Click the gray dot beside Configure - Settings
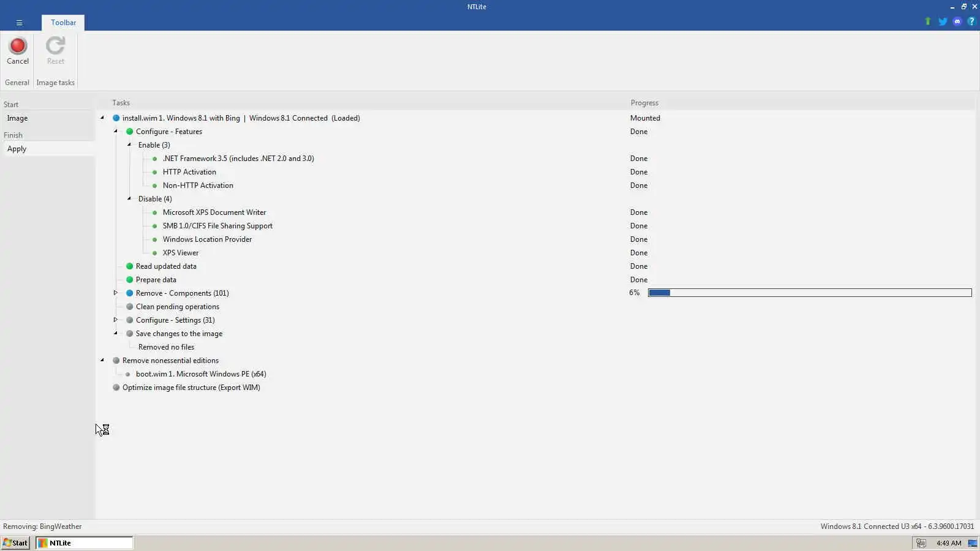This screenshot has width=980, height=551. pyautogui.click(x=129, y=320)
